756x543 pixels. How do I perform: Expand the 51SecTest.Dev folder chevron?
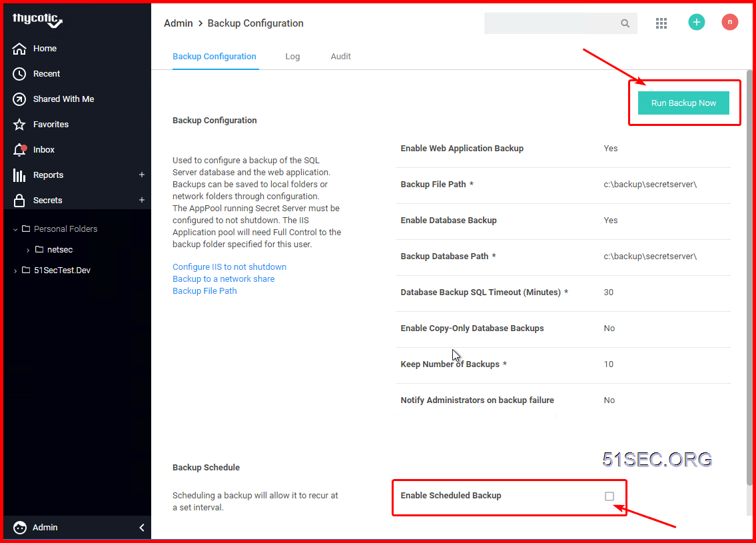pos(15,271)
